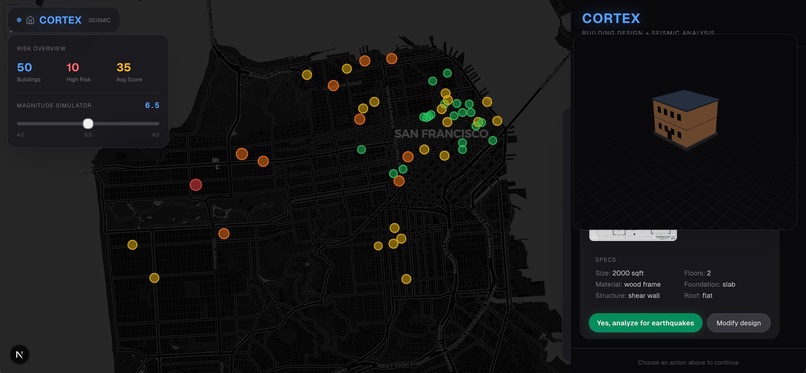This screenshot has width=806, height=373.
Task: Set magnitude slider to the 9.0 end
Action: coord(159,124)
